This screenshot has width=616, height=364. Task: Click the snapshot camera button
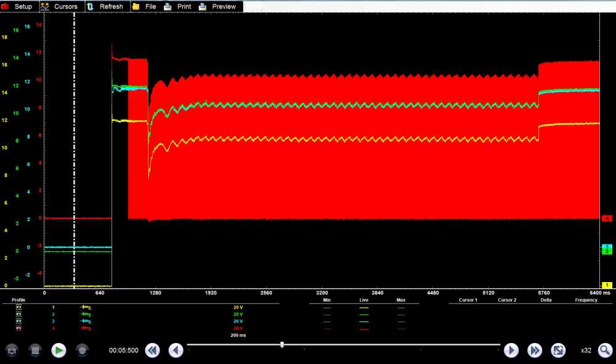point(12,350)
